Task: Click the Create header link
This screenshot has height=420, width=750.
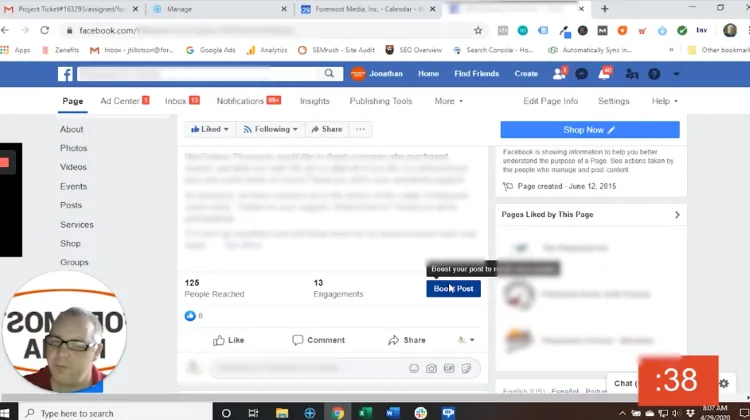Action: coord(526,74)
